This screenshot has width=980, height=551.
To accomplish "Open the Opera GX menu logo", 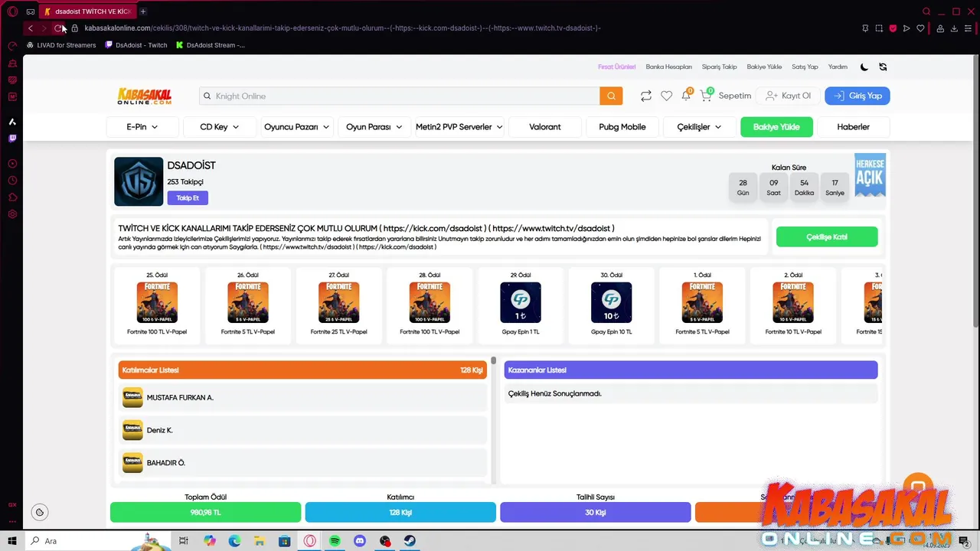I will (12, 11).
